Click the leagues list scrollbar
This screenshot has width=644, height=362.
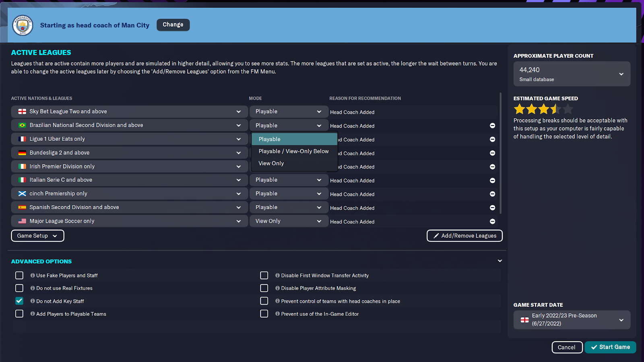[x=501, y=153]
